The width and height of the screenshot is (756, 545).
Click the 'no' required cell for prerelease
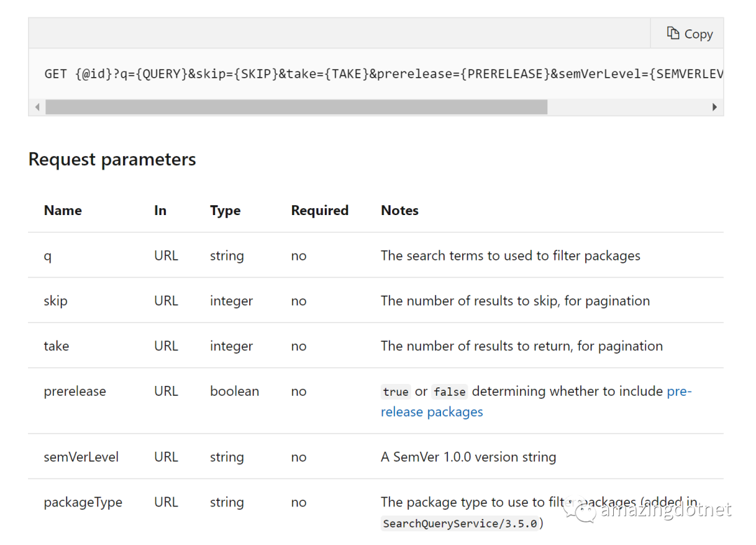tap(298, 392)
